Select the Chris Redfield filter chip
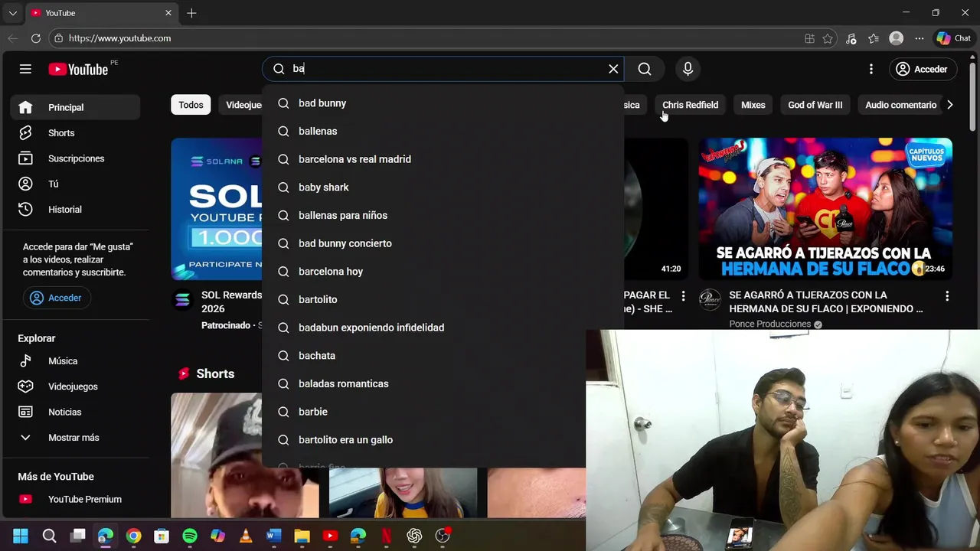This screenshot has height=551, width=980. pos(690,105)
